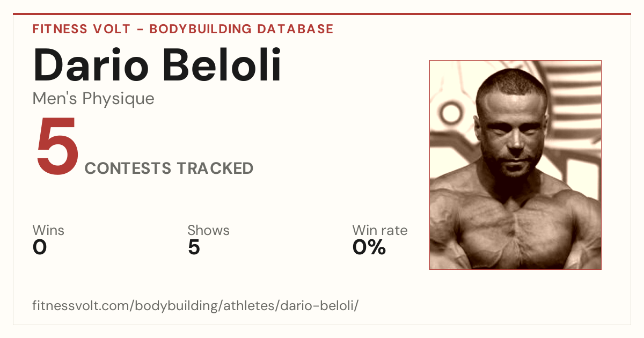Click the Win rate stat label
Screen dimensions: 644x338
tap(380, 230)
